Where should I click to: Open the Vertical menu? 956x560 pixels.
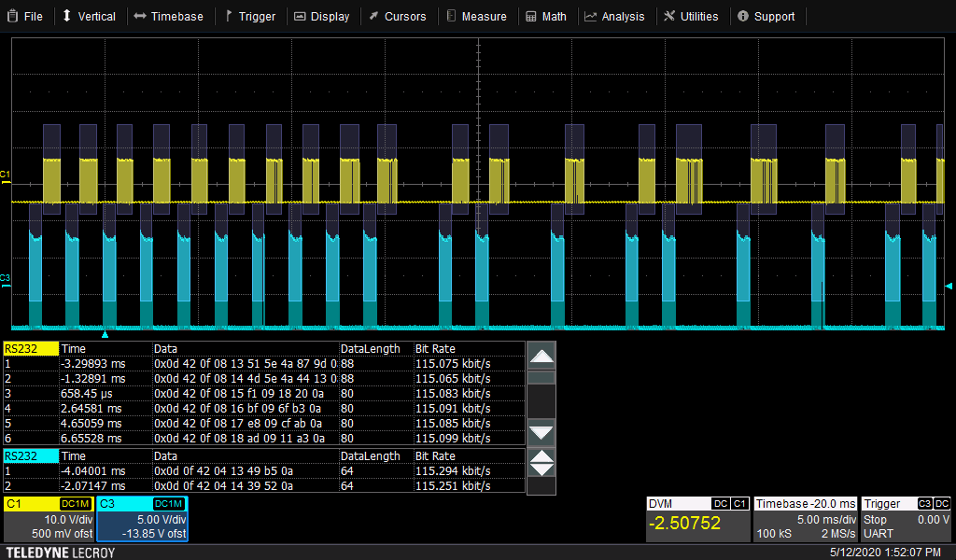pos(89,16)
